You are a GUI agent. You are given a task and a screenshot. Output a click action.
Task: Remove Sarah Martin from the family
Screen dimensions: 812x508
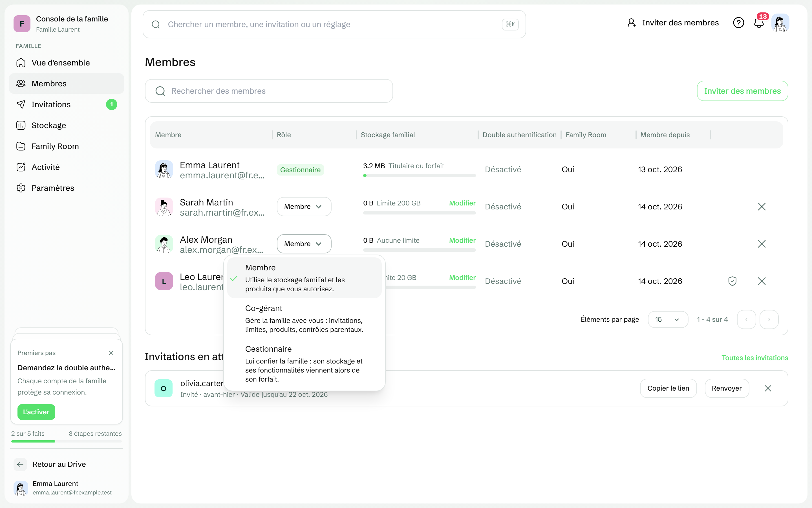[x=762, y=207]
